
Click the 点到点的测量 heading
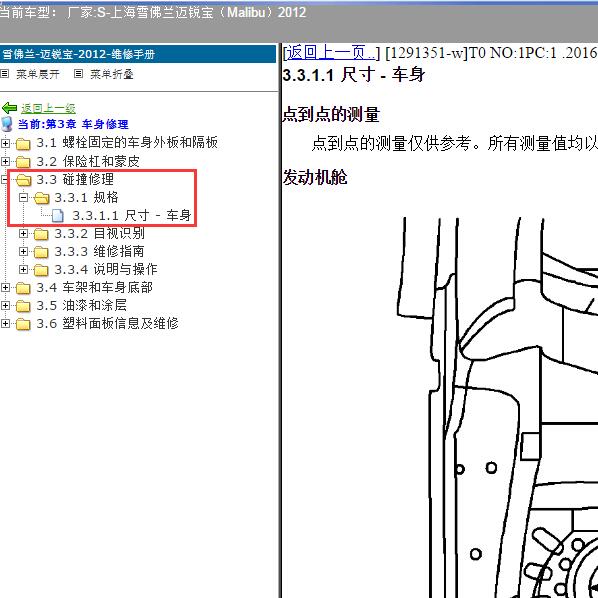tap(331, 114)
